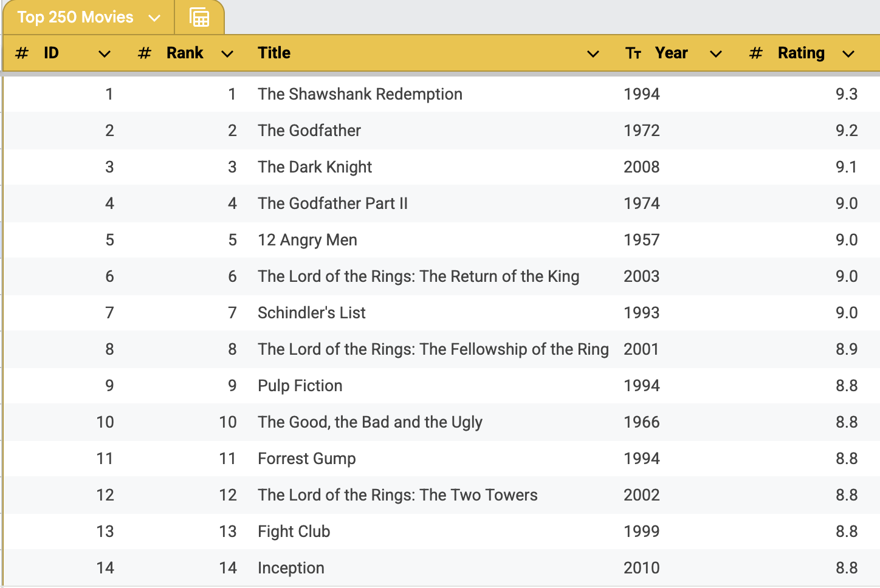Click the number type icon beside Rank
The image size is (880, 588).
pos(144,53)
